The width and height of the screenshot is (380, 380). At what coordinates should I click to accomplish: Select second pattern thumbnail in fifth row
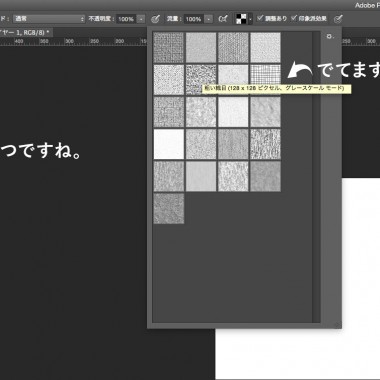point(201,176)
